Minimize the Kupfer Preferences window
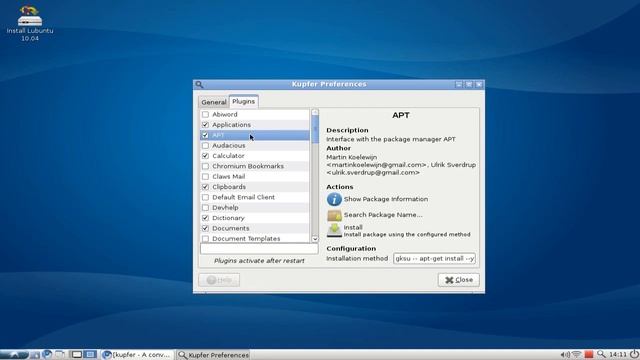The image size is (640, 360). (459, 84)
